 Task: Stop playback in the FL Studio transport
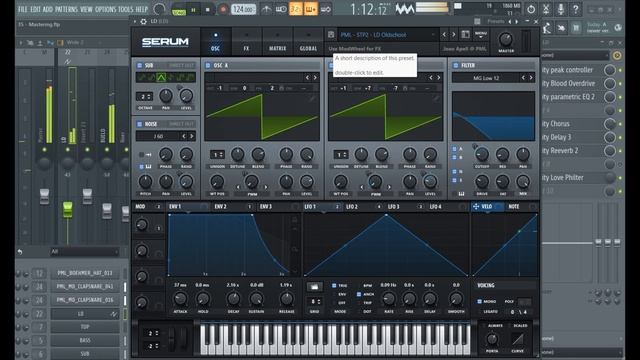tap(208, 9)
